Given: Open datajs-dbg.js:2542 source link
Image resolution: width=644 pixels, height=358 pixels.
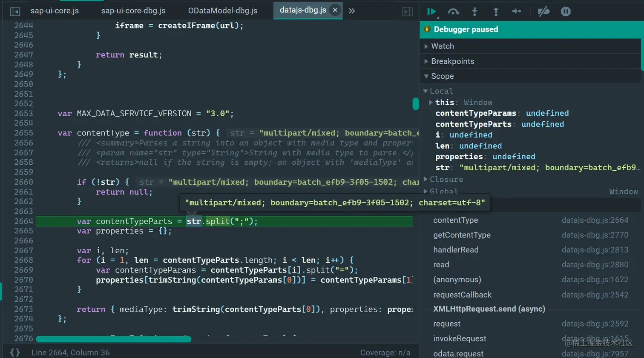Looking at the screenshot, I should [x=595, y=295].
